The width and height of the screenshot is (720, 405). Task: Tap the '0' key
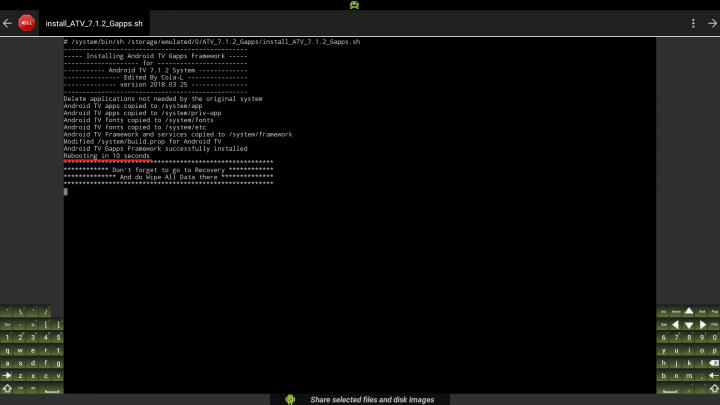pos(714,337)
